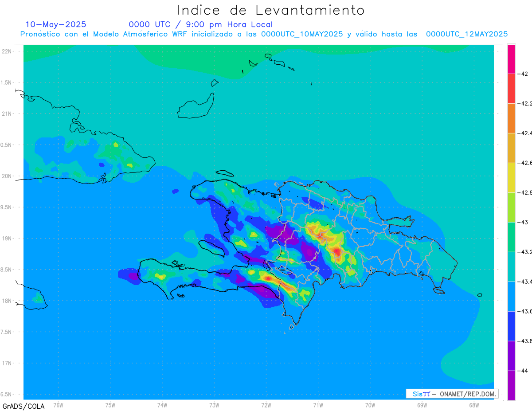
Task: Click the "-43.4" legend value
Action: pyautogui.click(x=526, y=282)
